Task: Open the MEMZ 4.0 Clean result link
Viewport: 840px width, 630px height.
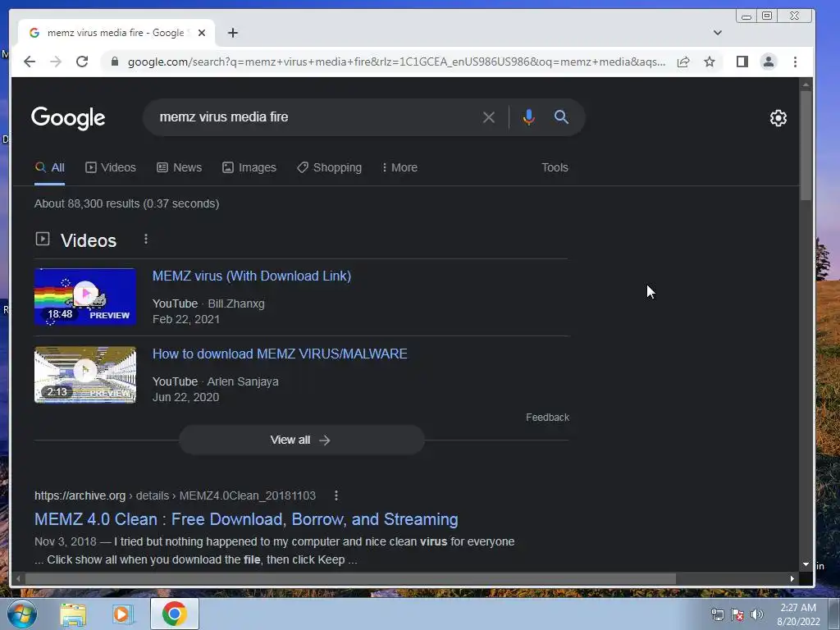Action: [x=246, y=519]
